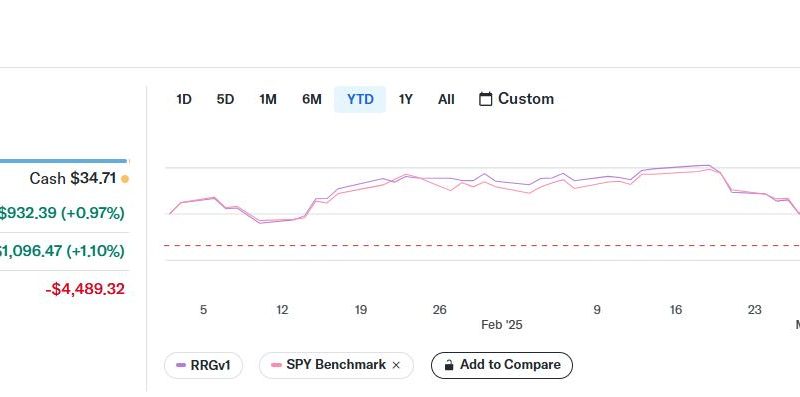The height and width of the screenshot is (397, 800).
Task: Show All time range
Action: (x=446, y=100)
